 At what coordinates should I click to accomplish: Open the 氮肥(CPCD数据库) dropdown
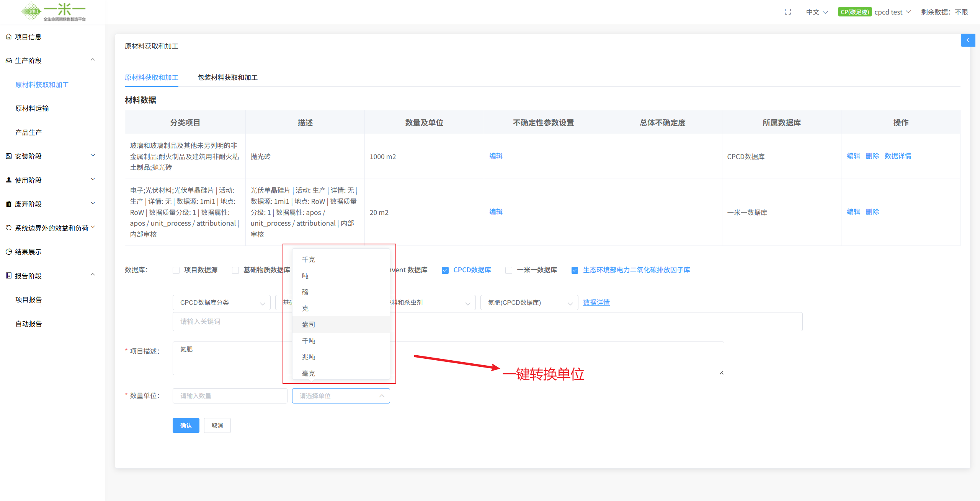pos(529,303)
